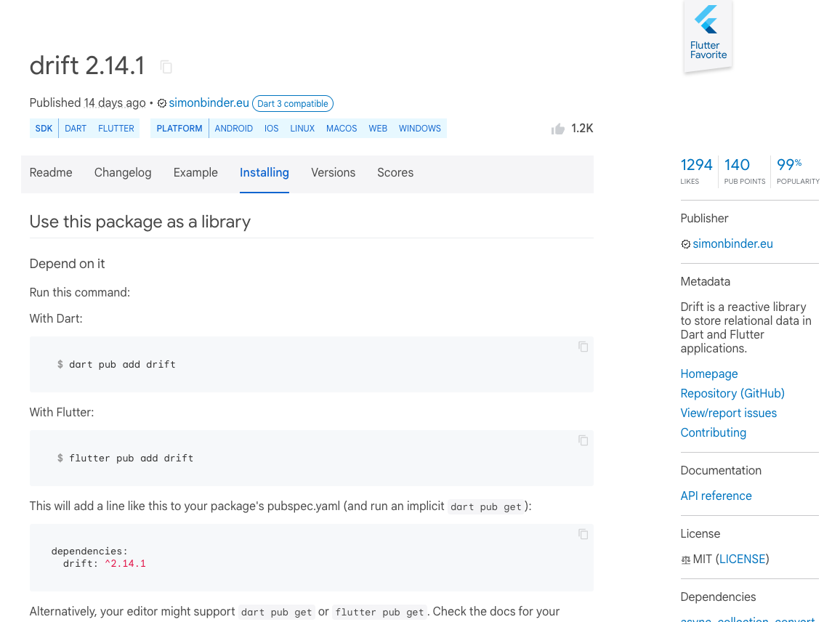This screenshot has height=622, width=840.
Task: Copy the dart pub add drift command
Action: tap(583, 347)
